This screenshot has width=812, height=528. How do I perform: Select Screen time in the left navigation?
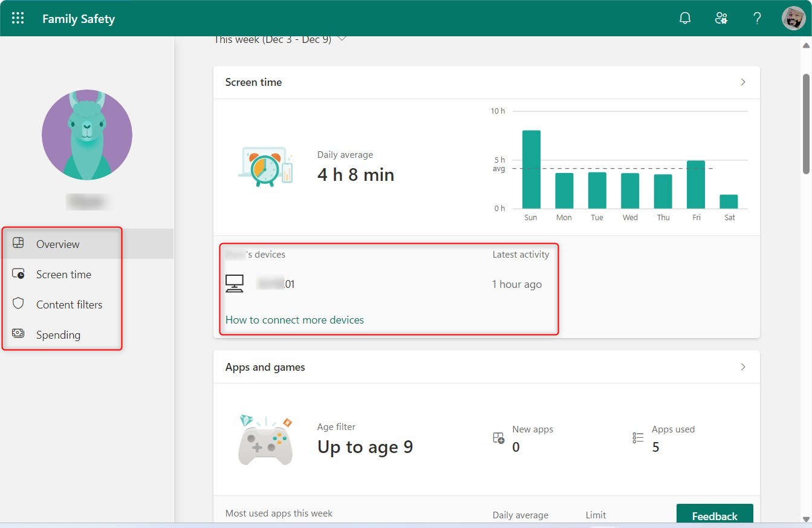(63, 274)
